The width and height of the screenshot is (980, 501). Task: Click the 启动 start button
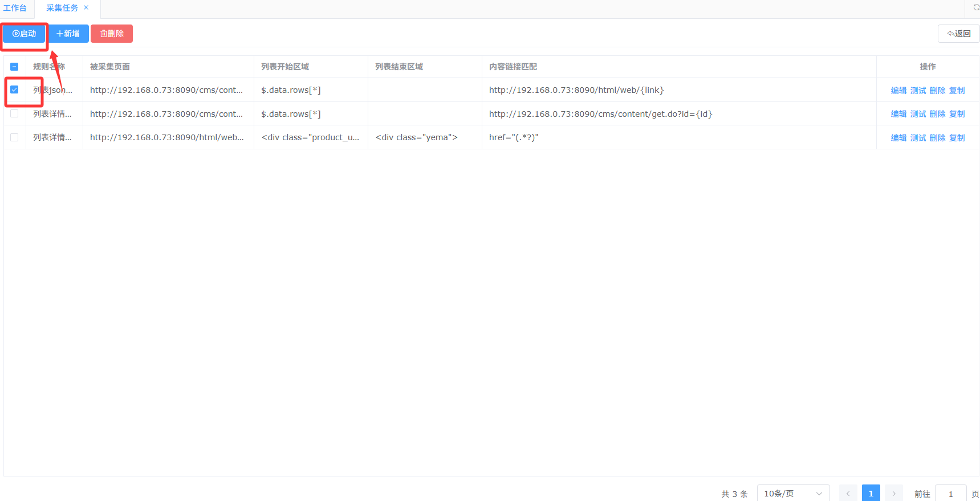(24, 34)
